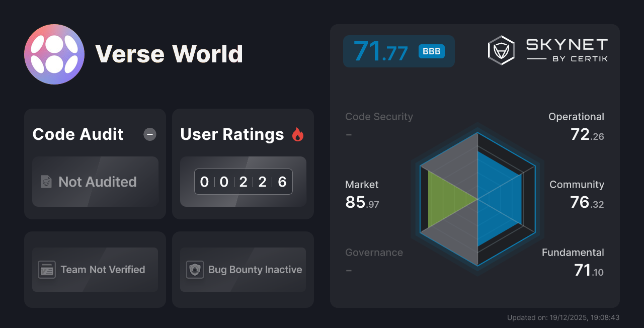Open the BBB rating badge
Image resolution: width=644 pixels, height=328 pixels.
coord(431,51)
